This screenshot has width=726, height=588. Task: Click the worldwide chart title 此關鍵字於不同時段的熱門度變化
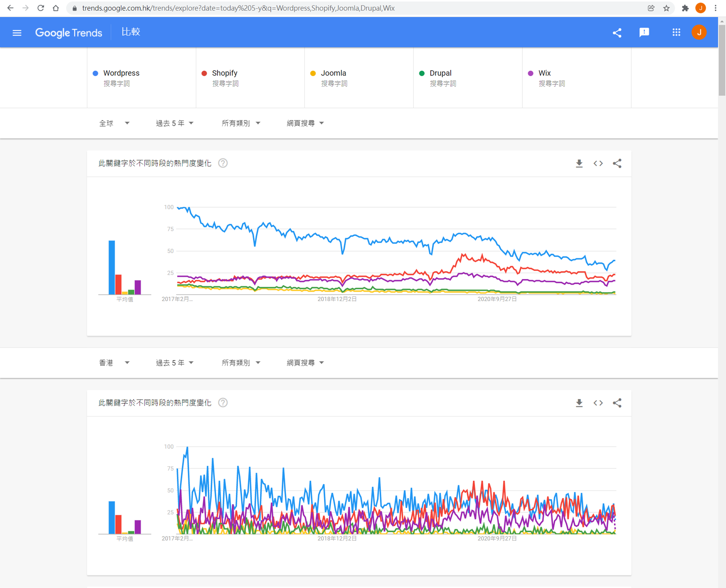155,163
